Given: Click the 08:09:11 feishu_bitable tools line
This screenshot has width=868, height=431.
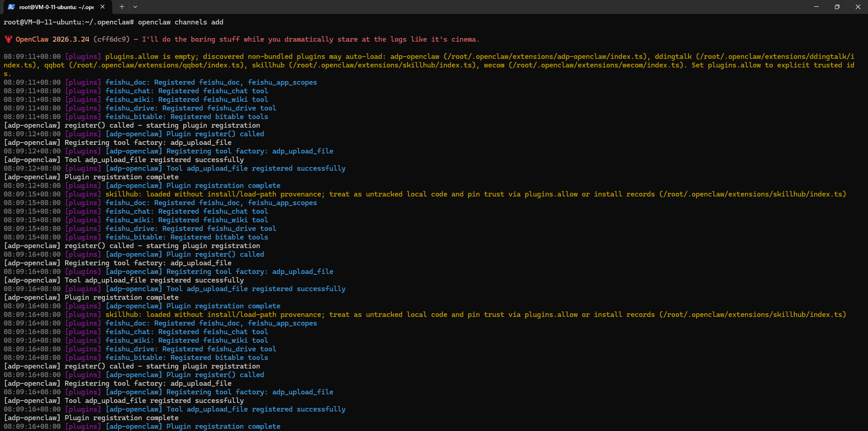Looking at the screenshot, I should 136,117.
